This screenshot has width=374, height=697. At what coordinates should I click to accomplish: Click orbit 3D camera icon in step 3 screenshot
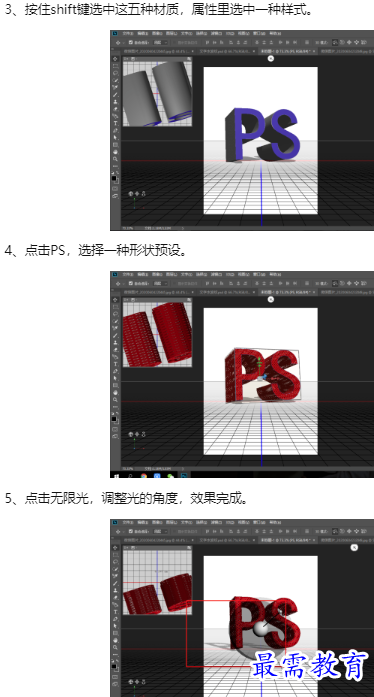pos(131,194)
